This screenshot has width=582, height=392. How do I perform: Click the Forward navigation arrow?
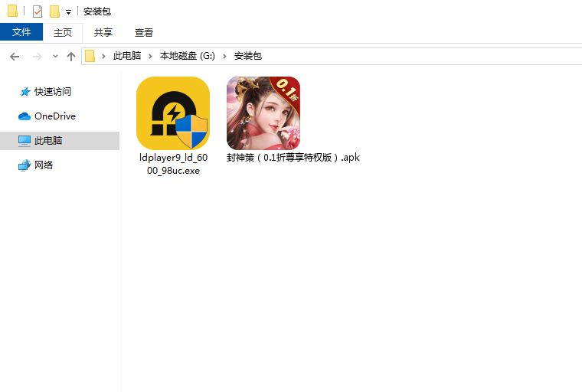37,57
